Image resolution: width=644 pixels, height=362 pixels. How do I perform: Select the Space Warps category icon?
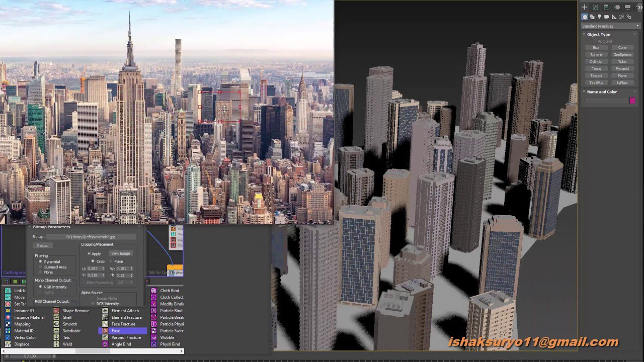click(x=621, y=17)
